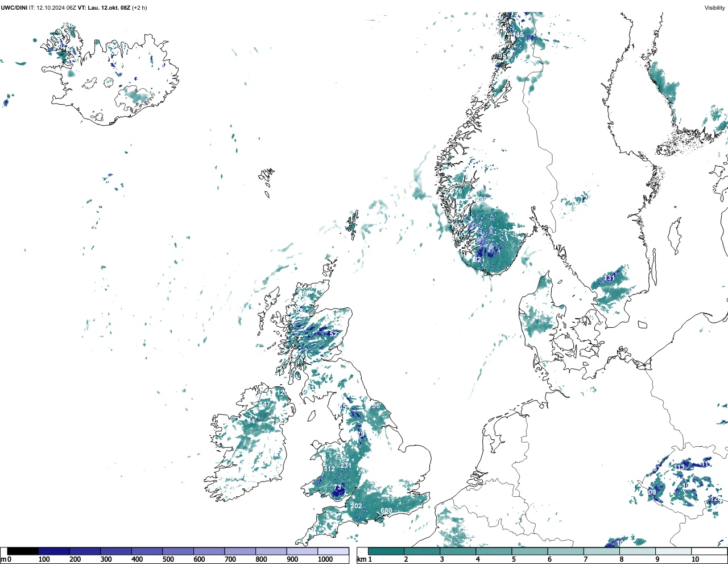Screen dimensions: 728x564
Task: Click the '131' visibility value over southern Sweden
Action: tap(609, 278)
